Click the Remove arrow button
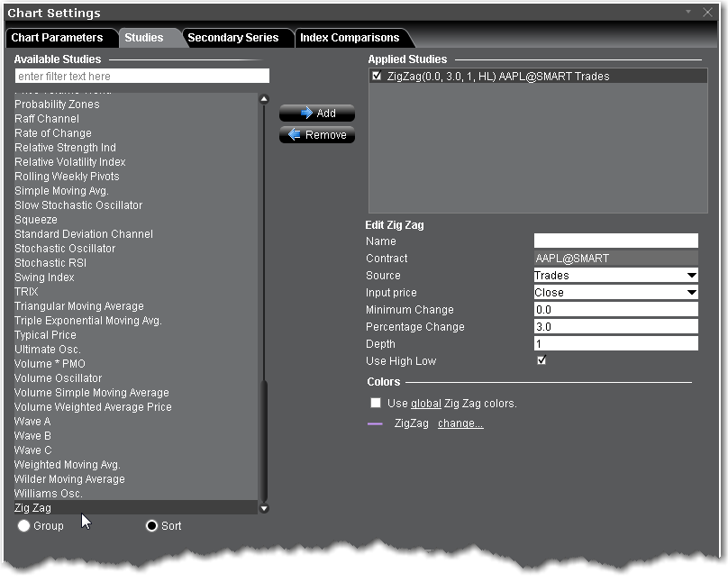 (x=316, y=135)
